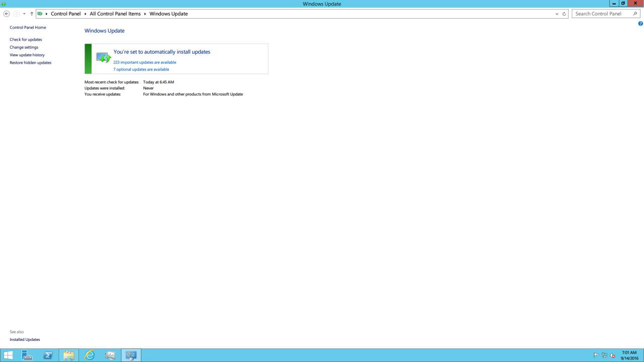Click 'You're set to automatically install updates'

pyautogui.click(x=162, y=52)
